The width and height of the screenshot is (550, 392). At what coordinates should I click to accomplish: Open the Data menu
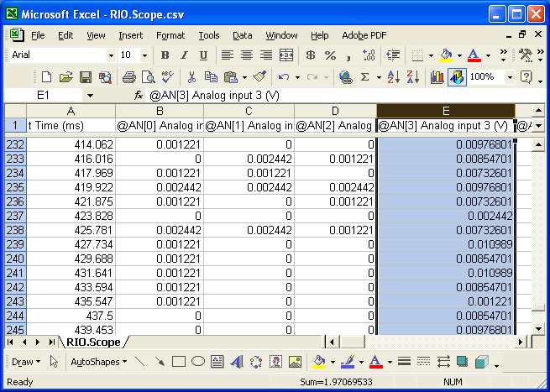[x=242, y=35]
